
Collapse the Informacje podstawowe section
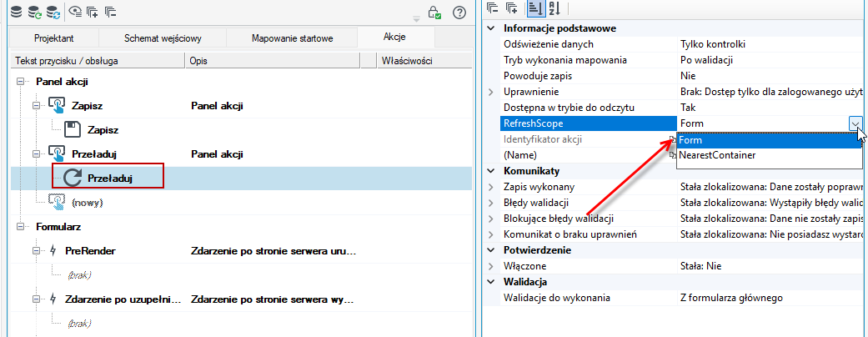[x=491, y=28]
